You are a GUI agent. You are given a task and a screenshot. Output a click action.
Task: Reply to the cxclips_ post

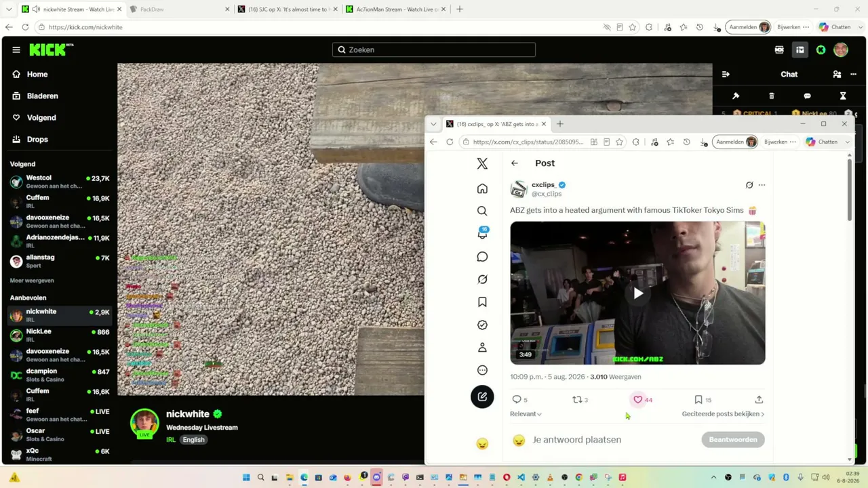(520, 400)
